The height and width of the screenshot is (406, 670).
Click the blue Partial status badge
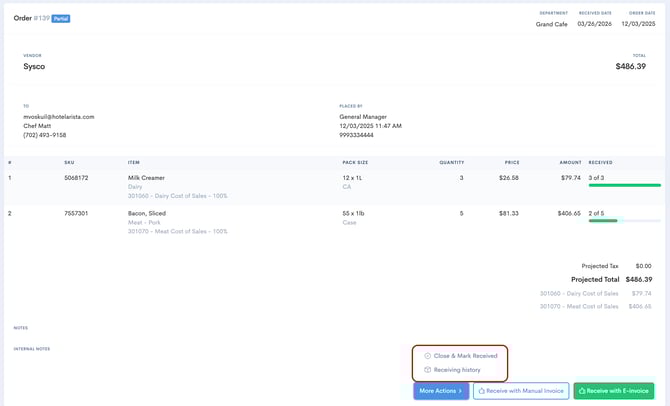pos(61,18)
